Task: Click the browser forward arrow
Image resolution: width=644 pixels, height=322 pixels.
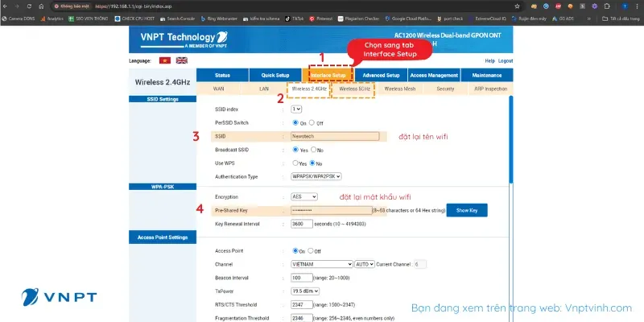Action: click(17, 6)
